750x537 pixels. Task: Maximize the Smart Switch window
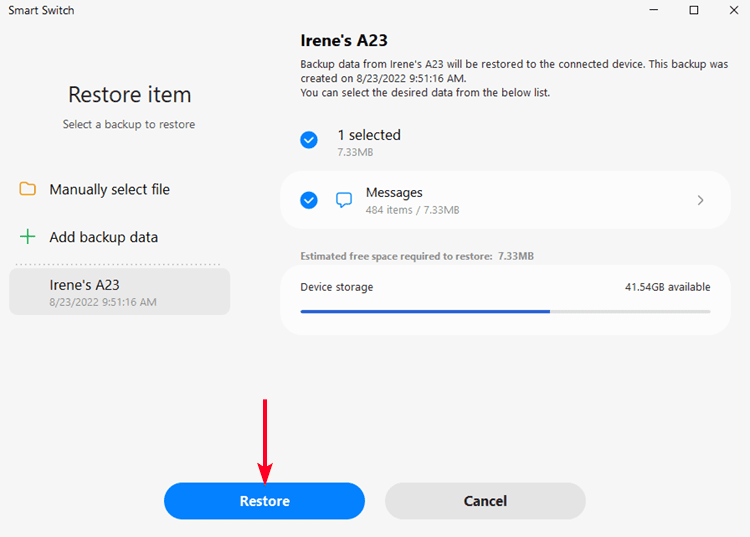(694, 10)
